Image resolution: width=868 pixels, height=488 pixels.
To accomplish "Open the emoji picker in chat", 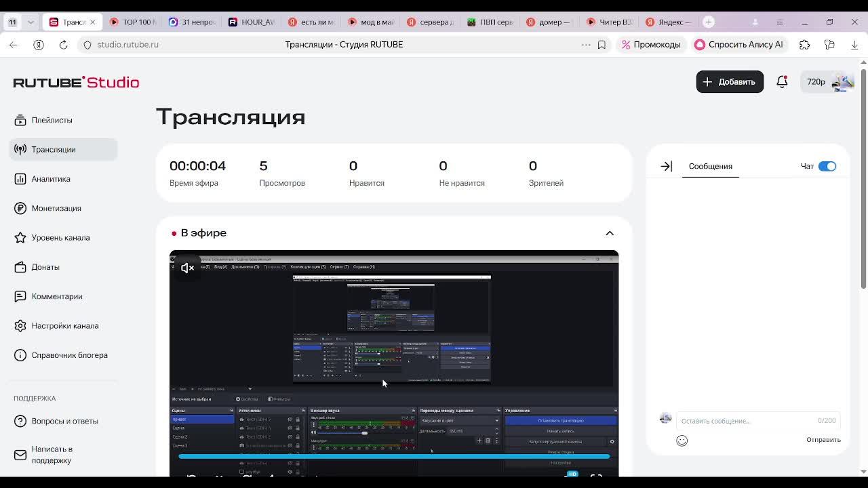I will coord(682,441).
